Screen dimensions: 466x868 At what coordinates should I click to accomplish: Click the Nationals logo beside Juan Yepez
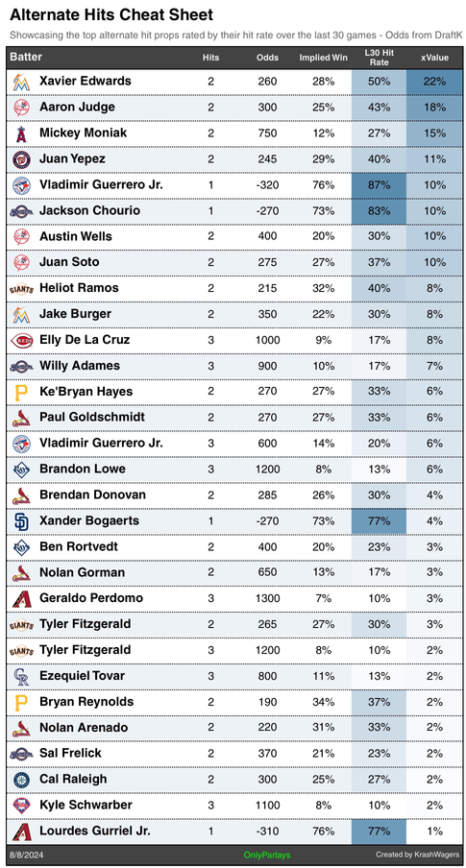(21, 159)
